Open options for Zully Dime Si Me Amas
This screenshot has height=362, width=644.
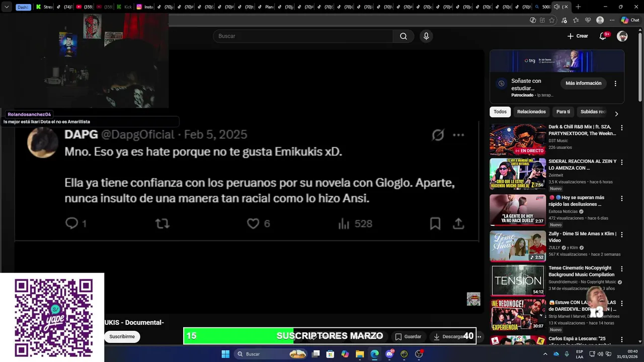[x=621, y=234]
